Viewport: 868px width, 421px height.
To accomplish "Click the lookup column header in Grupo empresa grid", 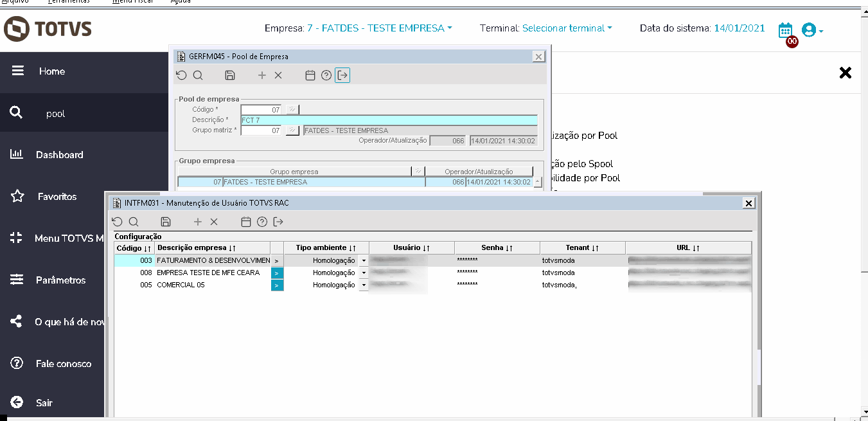I will coord(418,172).
